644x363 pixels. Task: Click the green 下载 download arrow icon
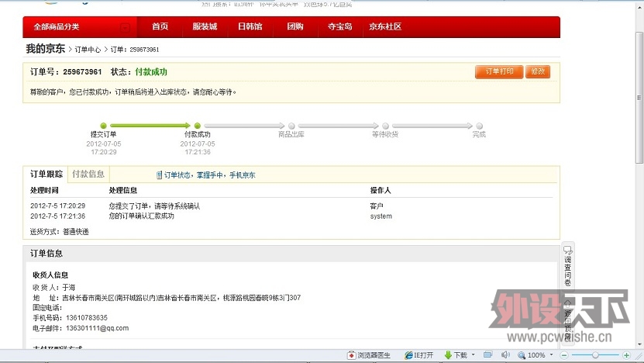click(449, 355)
